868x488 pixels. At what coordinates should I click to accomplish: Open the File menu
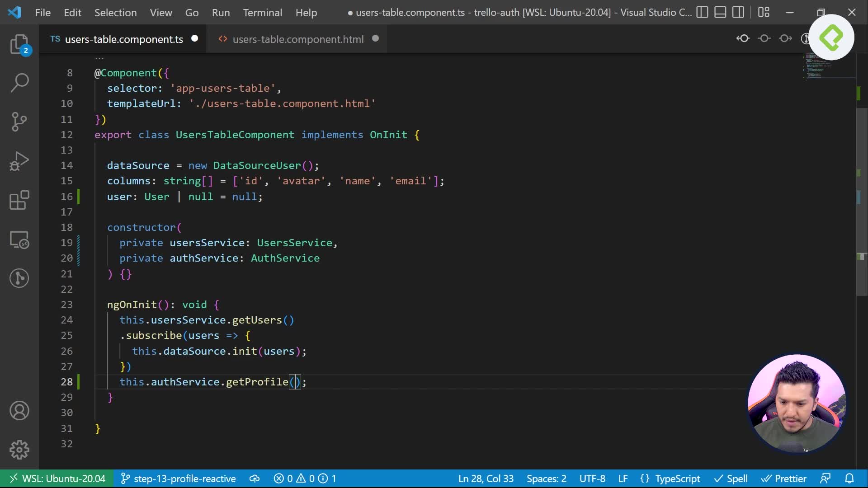point(43,13)
